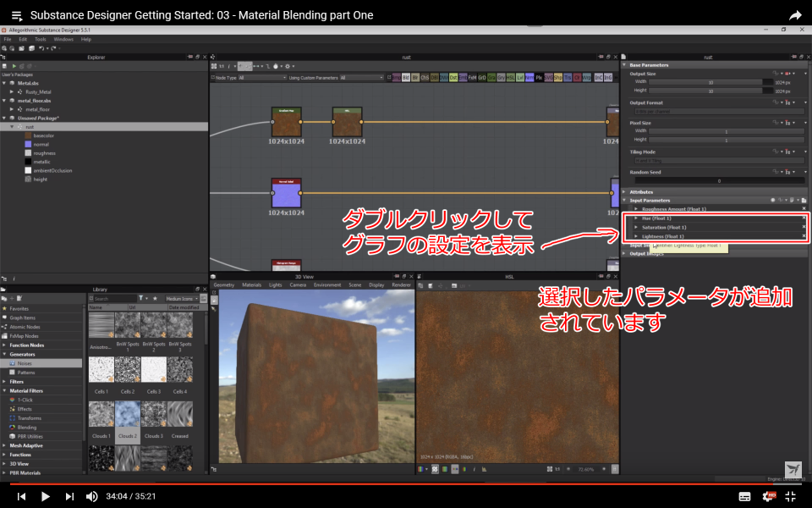
Task: Add an Input Color node via InC
Action: 599,77
